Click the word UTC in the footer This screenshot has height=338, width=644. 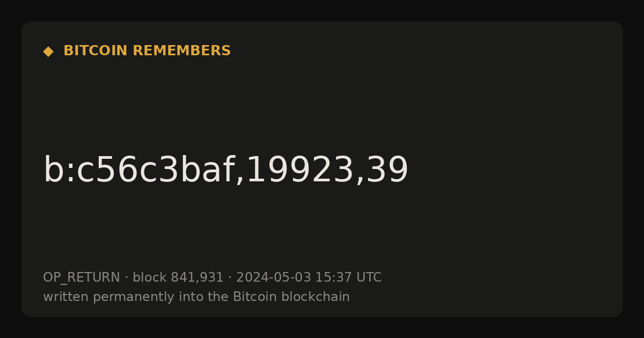click(369, 278)
